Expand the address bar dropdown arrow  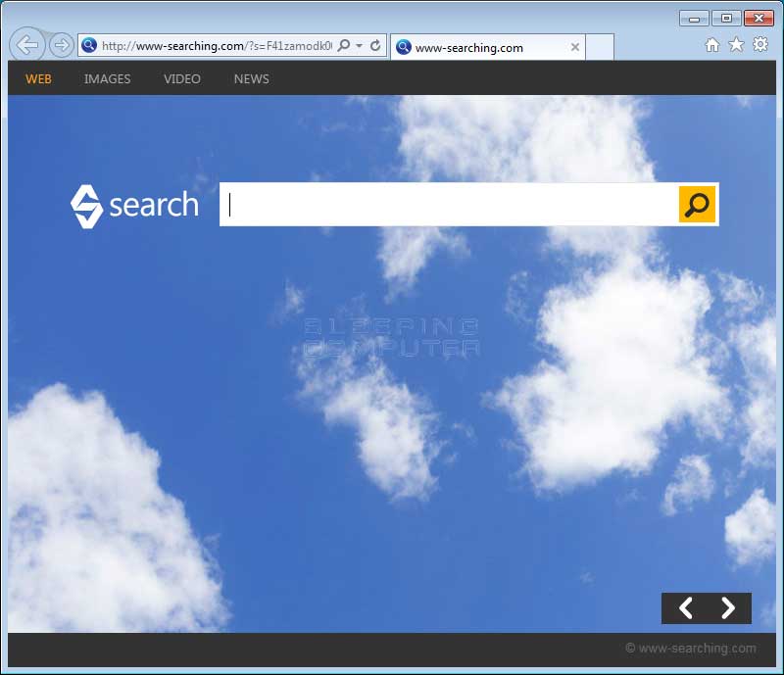360,46
